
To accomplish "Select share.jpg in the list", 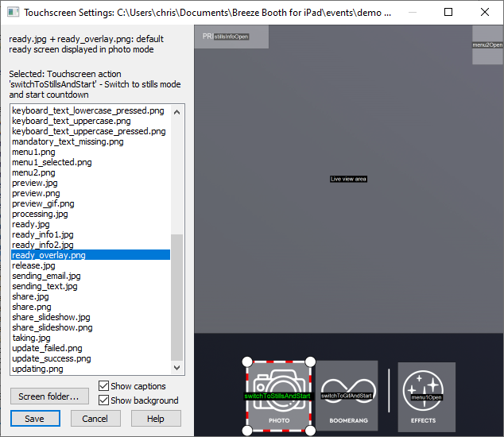I will (x=91, y=296).
